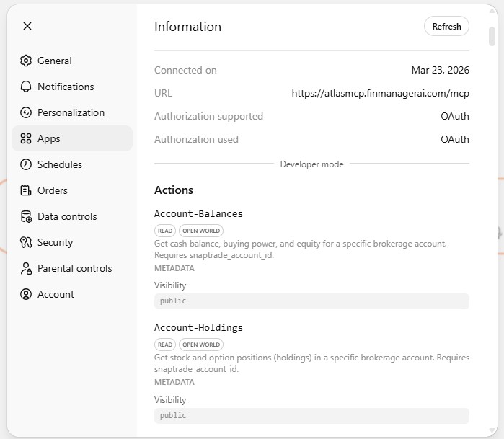The height and width of the screenshot is (439, 504).
Task: Click the Apps grid icon
Action: coord(26,138)
